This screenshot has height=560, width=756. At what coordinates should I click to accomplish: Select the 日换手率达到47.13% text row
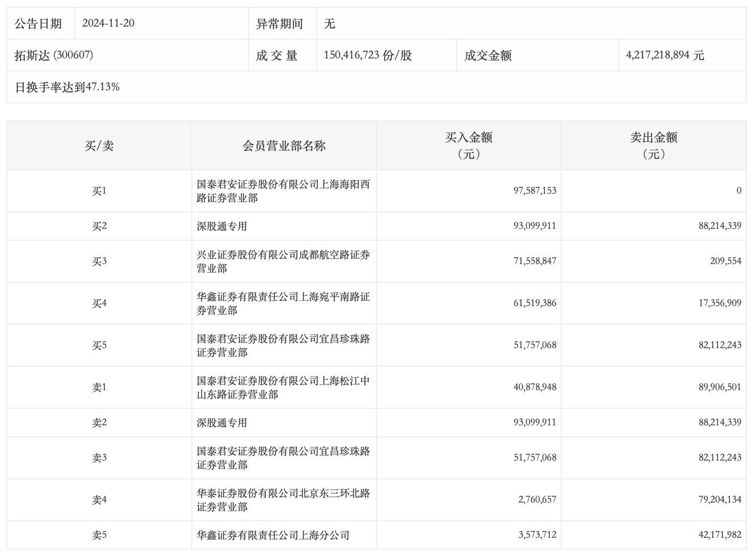click(67, 87)
